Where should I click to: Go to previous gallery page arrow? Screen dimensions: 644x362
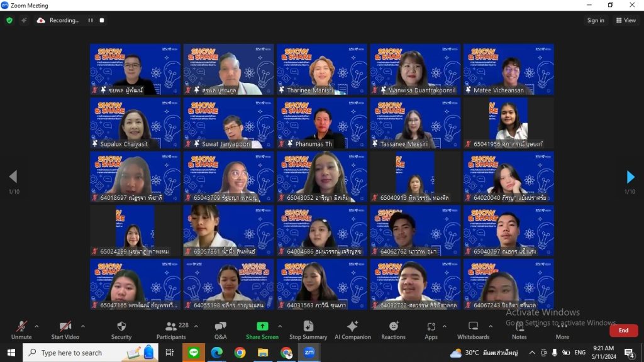click(13, 177)
